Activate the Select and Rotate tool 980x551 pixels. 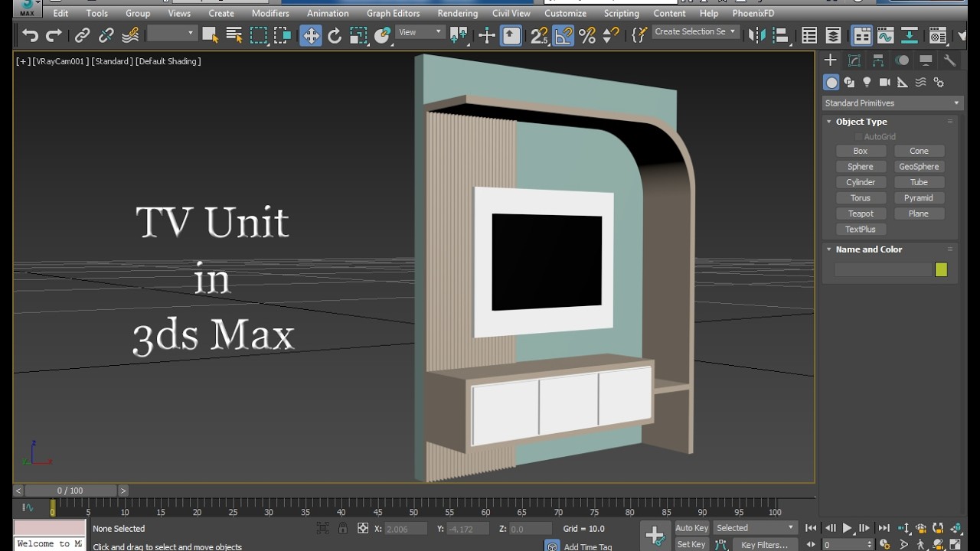pos(335,35)
